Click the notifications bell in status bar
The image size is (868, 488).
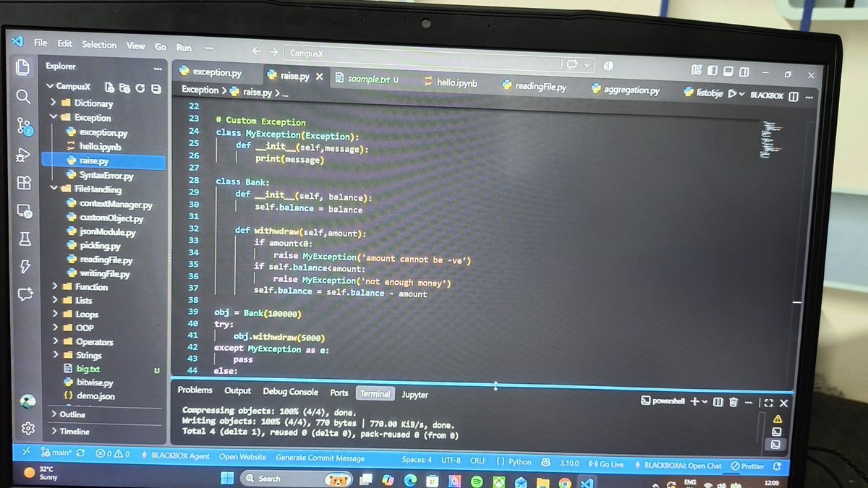click(x=778, y=466)
